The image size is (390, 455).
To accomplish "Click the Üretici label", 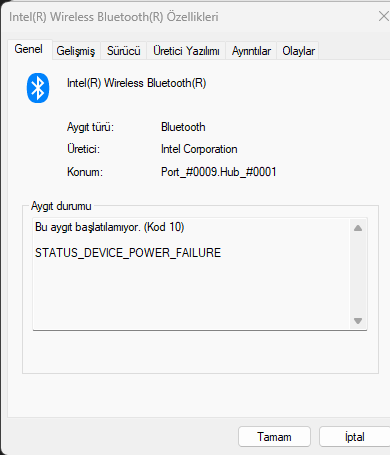I will pos(83,149).
